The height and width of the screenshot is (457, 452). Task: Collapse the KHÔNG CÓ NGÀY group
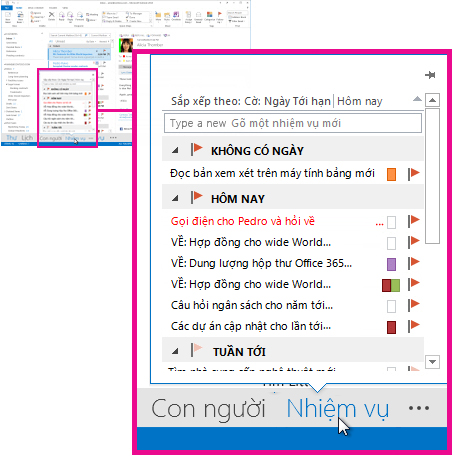point(175,151)
